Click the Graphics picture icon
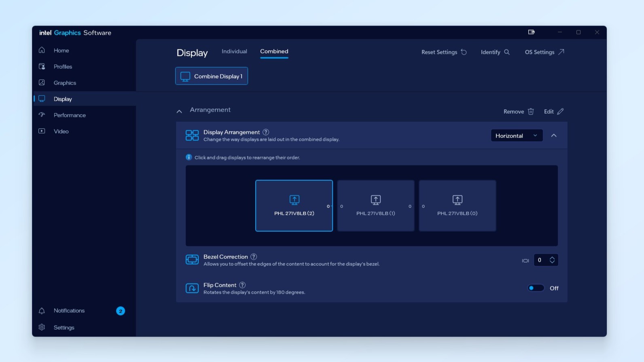Screen dimensions: 644x362 (x=42, y=83)
